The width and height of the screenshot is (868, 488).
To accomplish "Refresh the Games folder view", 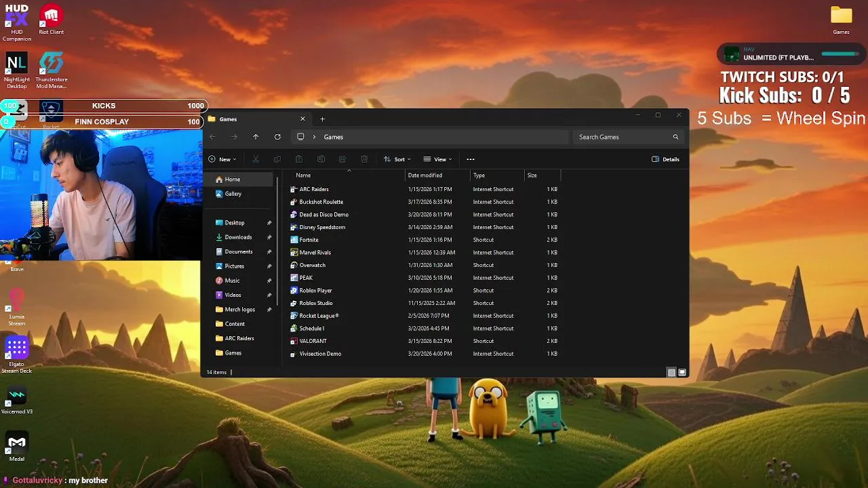I will [277, 137].
